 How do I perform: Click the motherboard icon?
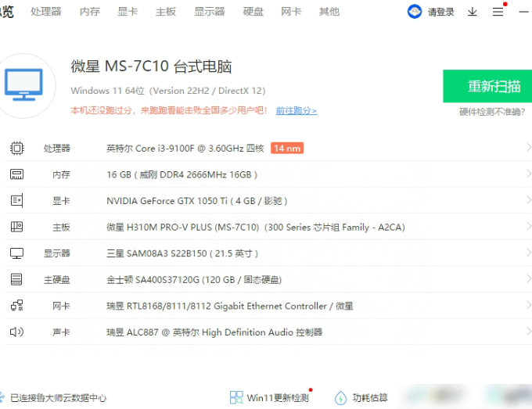(17, 227)
